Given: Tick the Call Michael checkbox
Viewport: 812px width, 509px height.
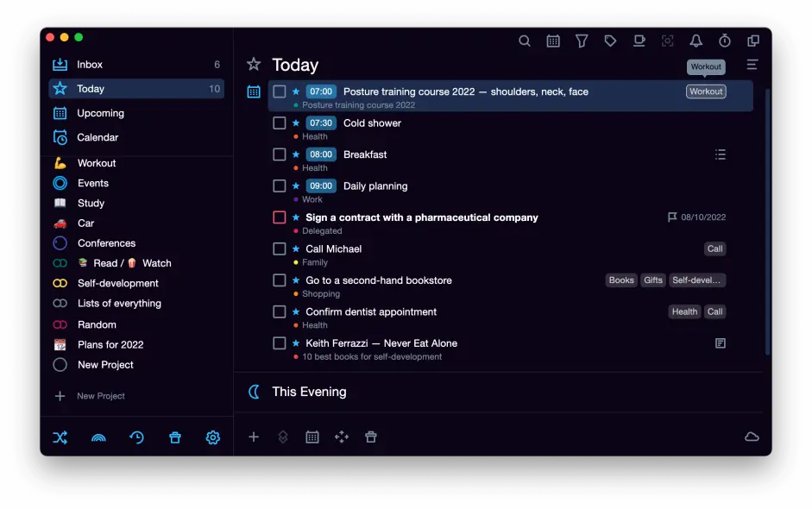Looking at the screenshot, I should click(x=280, y=248).
